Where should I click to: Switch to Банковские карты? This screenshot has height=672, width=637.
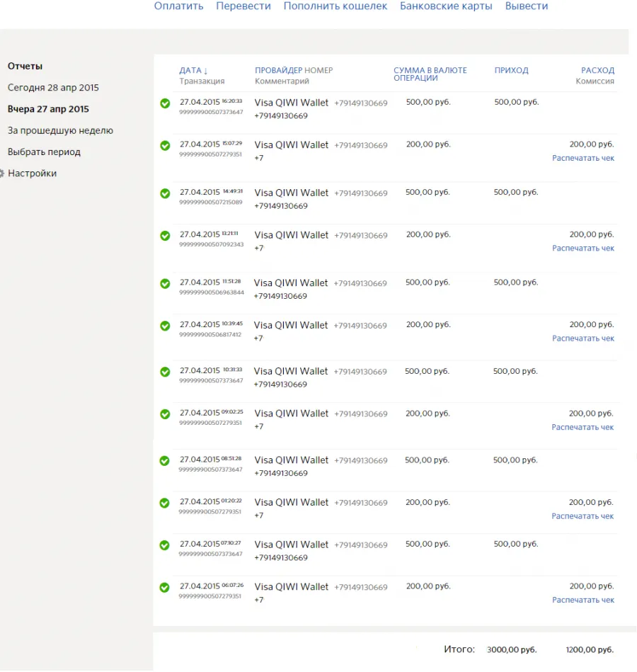click(x=446, y=6)
